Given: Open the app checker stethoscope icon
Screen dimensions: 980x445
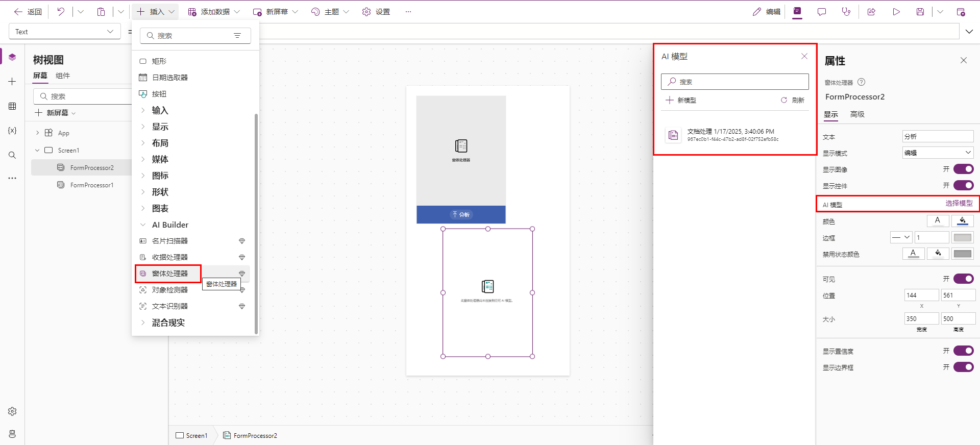Looking at the screenshot, I should tap(846, 12).
